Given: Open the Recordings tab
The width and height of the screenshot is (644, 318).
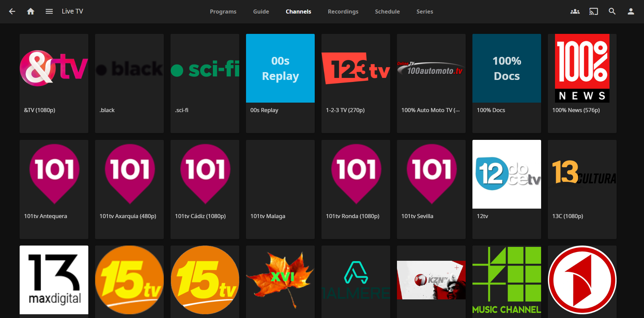Looking at the screenshot, I should (343, 12).
